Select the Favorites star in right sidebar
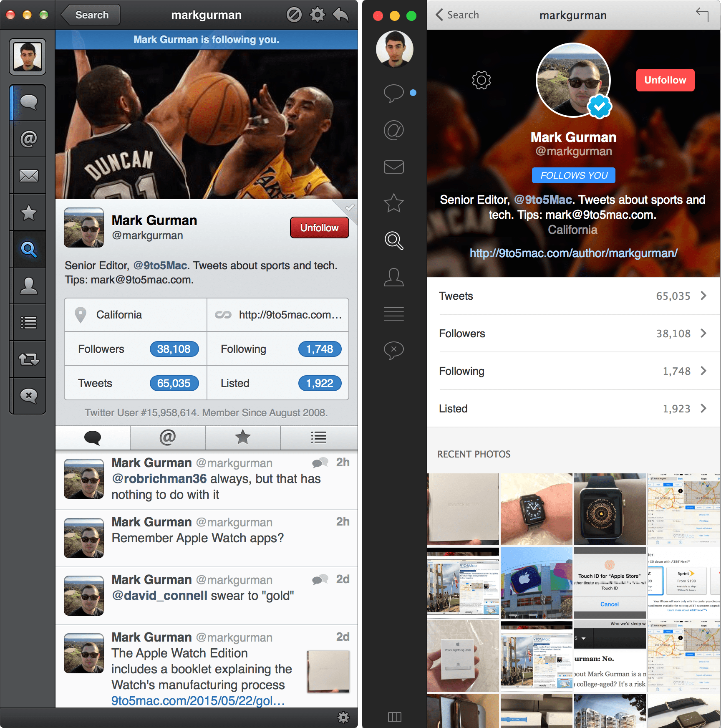 click(393, 203)
